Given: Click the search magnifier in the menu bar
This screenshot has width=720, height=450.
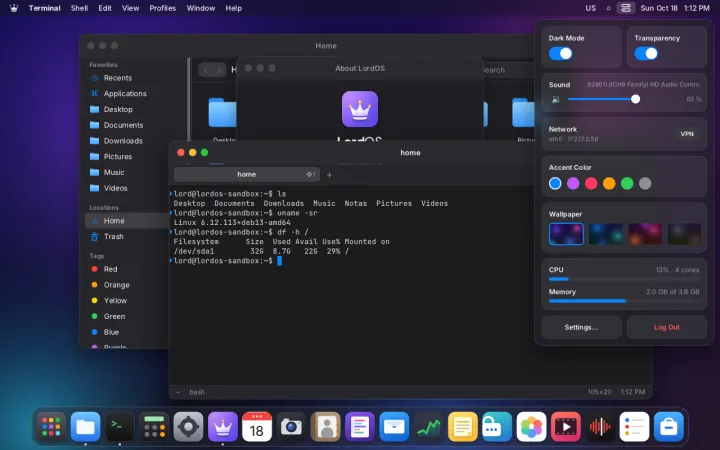Looking at the screenshot, I should [x=608, y=8].
